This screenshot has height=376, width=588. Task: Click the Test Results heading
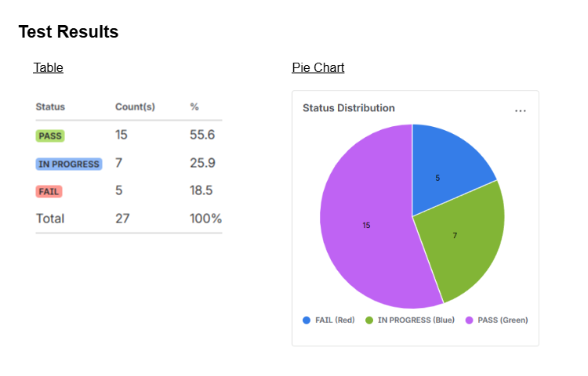(x=68, y=32)
